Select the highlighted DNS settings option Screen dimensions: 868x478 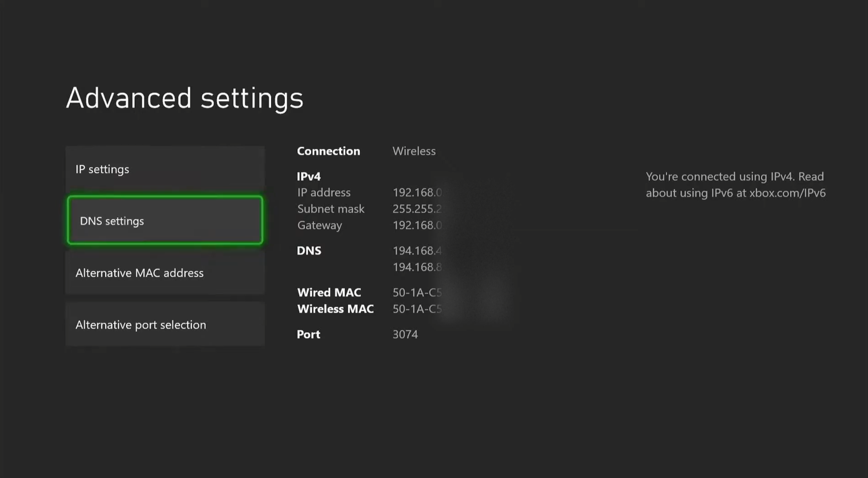tap(165, 220)
